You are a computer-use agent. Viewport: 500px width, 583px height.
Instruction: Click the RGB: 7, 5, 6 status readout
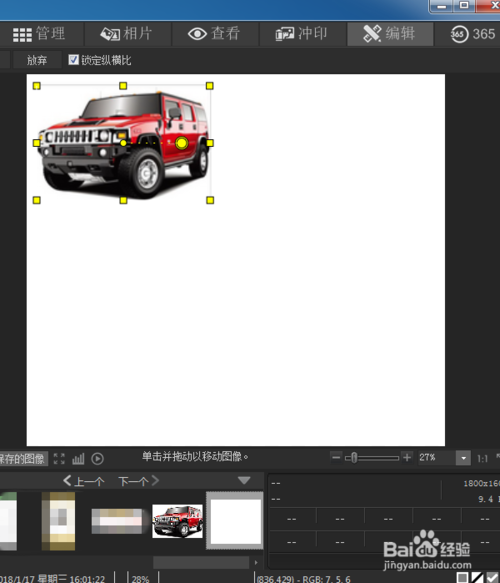click(x=326, y=579)
